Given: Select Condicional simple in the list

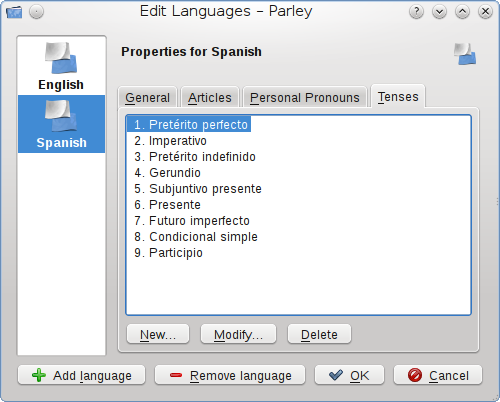Looking at the screenshot, I should [x=196, y=237].
